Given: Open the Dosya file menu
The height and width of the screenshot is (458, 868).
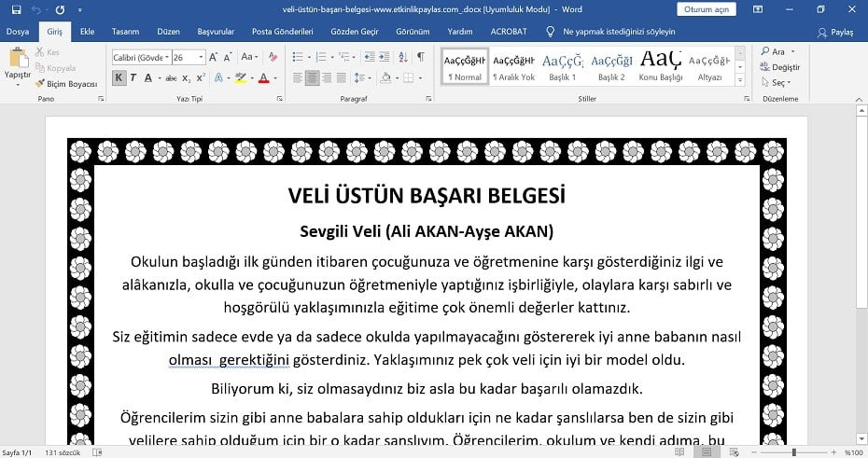Looking at the screenshot, I should [x=18, y=32].
